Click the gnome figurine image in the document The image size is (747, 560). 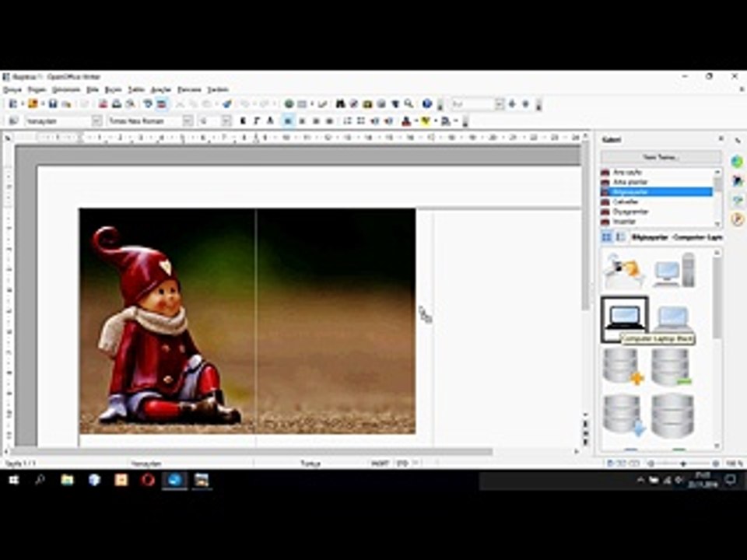[247, 321]
